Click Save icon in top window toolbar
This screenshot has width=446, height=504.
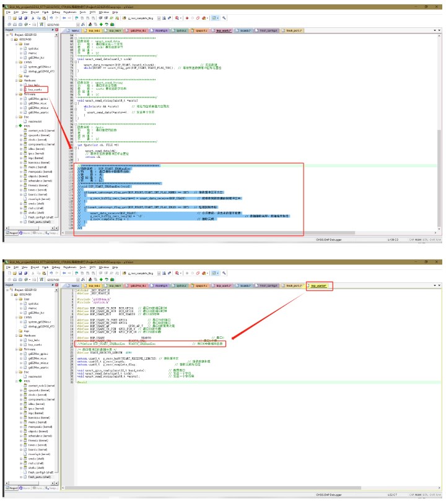20,19
